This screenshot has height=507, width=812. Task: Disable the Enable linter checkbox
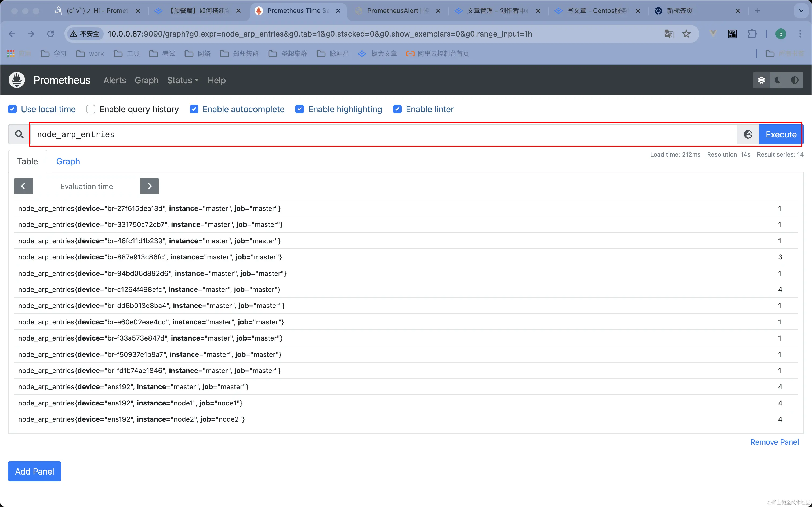click(397, 109)
